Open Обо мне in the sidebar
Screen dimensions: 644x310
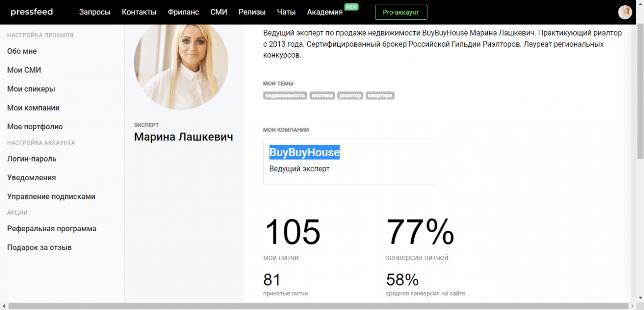point(22,51)
